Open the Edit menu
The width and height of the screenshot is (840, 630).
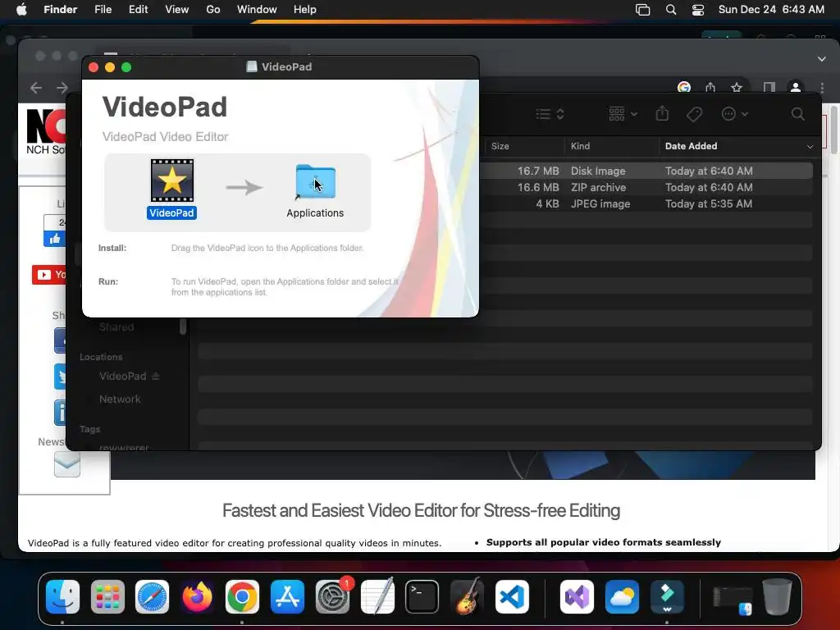[138, 10]
